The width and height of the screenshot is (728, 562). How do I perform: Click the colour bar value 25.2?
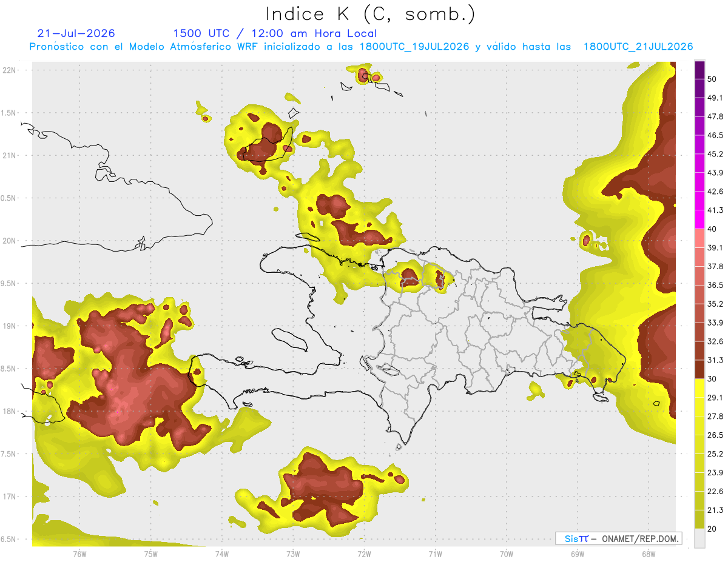(715, 454)
